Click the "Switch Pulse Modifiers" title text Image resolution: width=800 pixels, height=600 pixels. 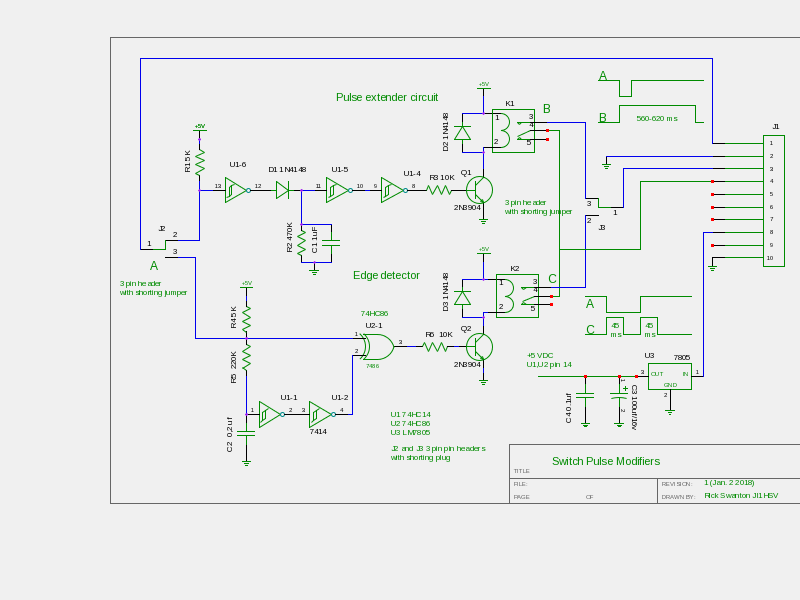click(x=606, y=461)
